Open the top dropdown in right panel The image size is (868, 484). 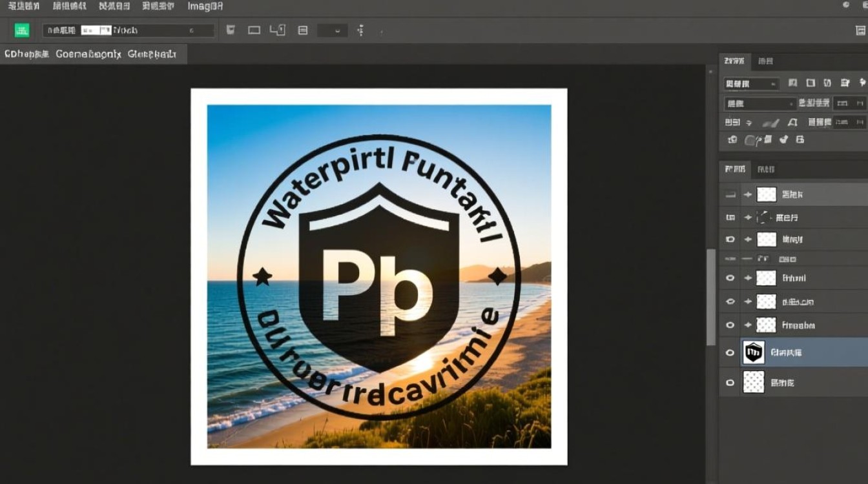tap(751, 84)
